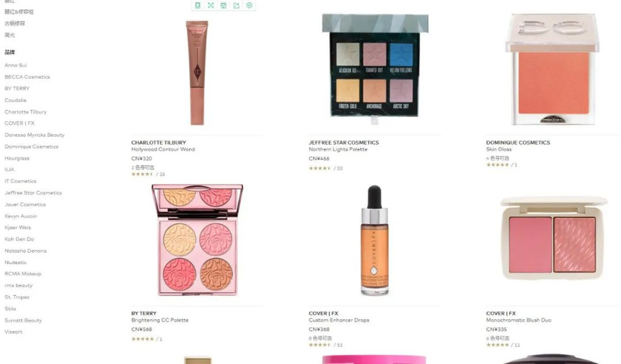Image resolution: width=621 pixels, height=364 pixels.
Task: Select Natasha Denona brand filter
Action: point(25,251)
